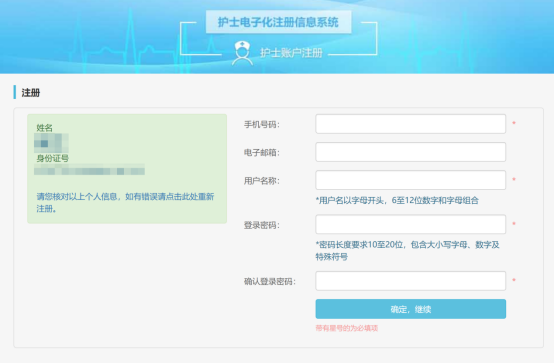Click the 电子邮箱 field label
554x364 pixels.
pos(261,153)
